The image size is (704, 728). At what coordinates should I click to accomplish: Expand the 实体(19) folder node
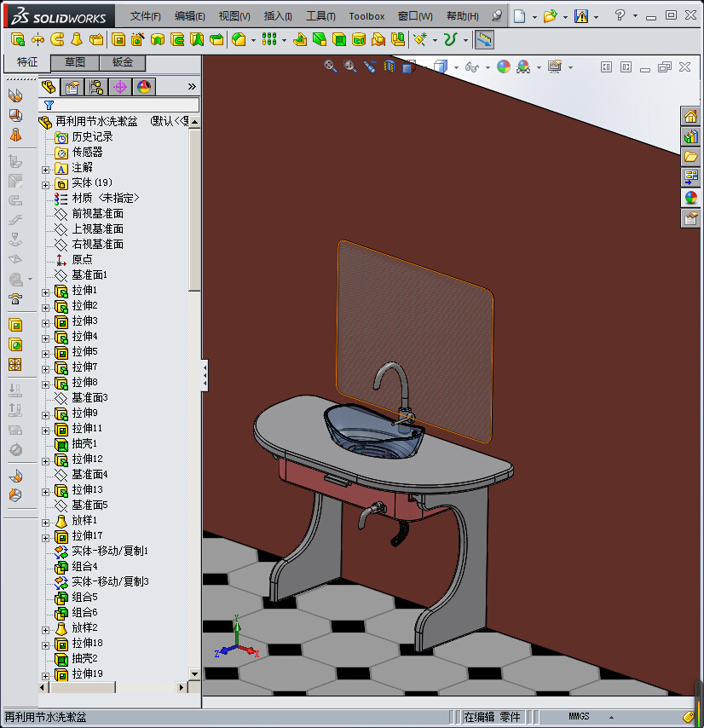pos(45,185)
